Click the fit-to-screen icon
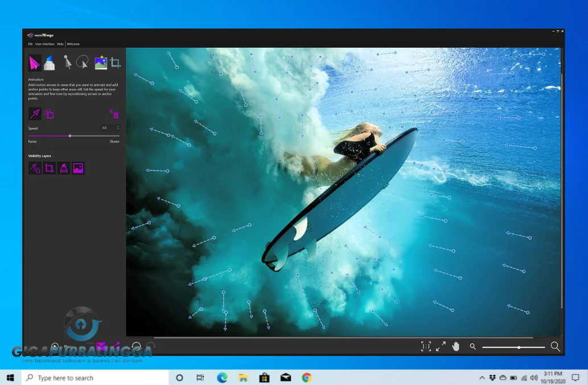 (426, 346)
